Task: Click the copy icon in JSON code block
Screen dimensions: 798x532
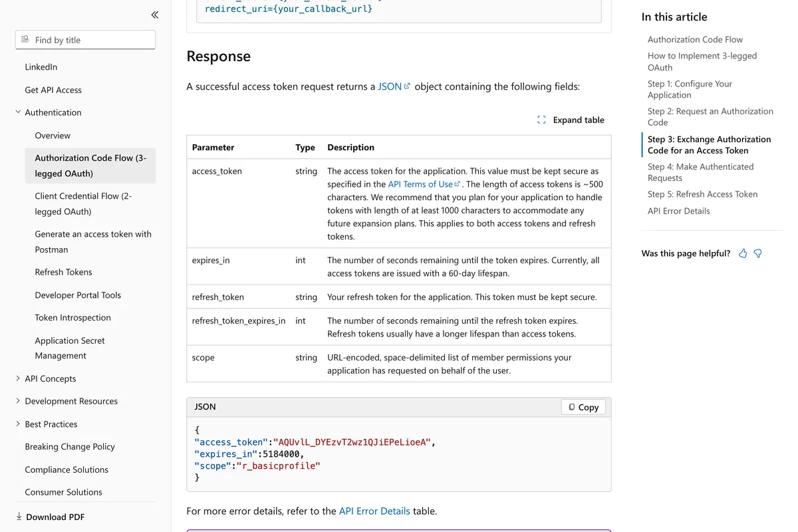Action: (572, 407)
